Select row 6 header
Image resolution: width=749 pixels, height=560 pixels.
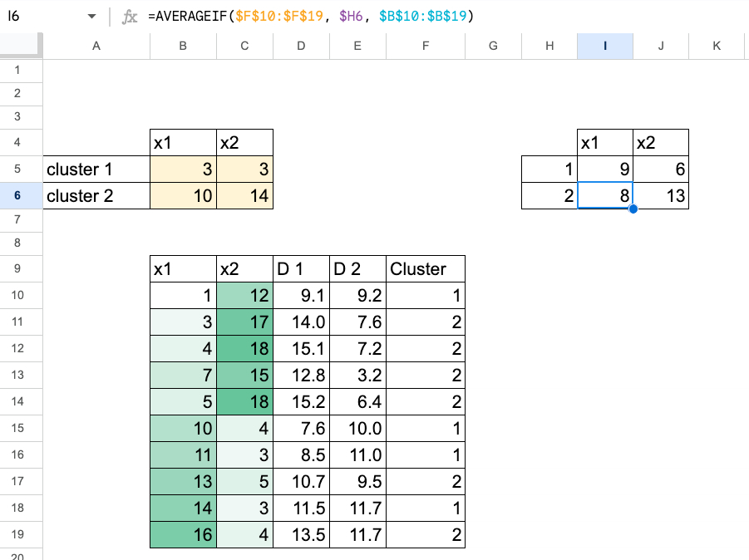pos(17,196)
